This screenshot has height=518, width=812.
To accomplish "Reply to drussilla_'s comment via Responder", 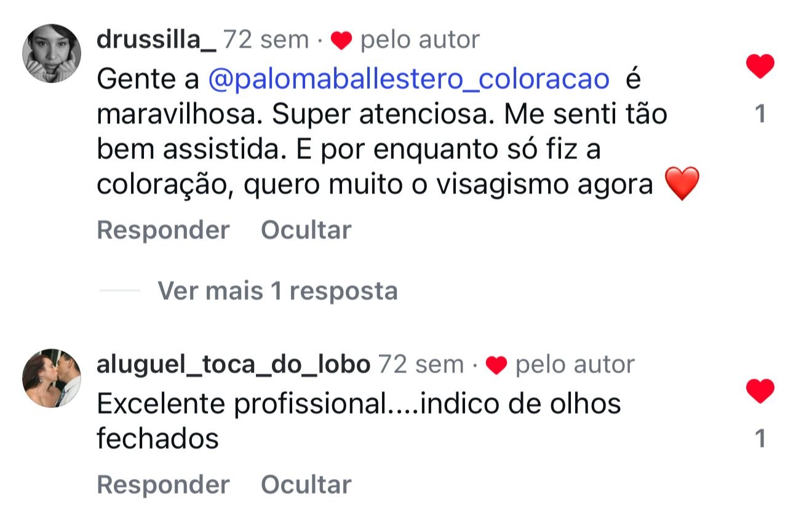I will coord(163,230).
